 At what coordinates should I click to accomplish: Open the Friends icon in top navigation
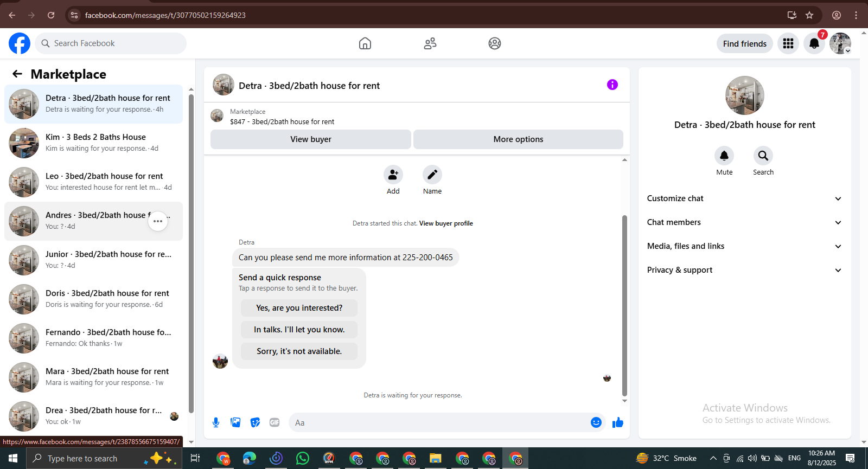pos(430,43)
